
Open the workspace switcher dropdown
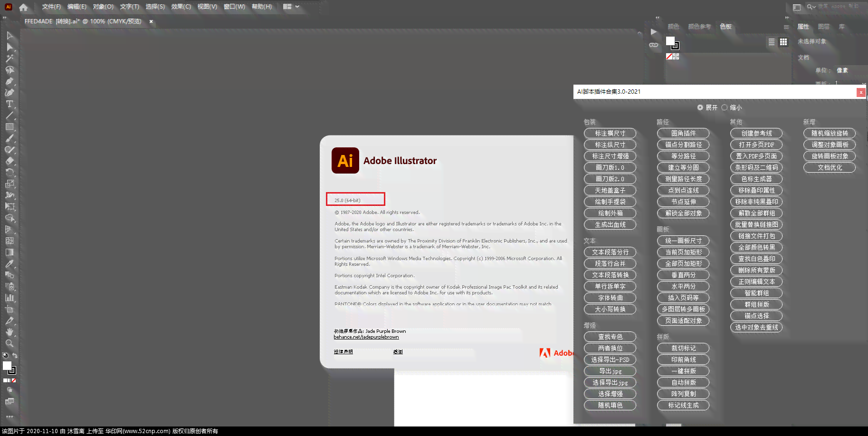pos(291,7)
